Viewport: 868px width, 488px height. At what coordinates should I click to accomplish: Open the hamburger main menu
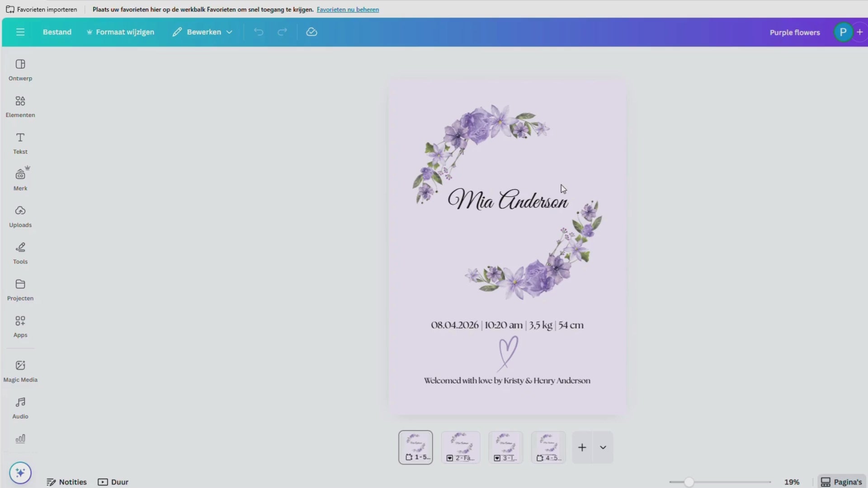(20, 32)
